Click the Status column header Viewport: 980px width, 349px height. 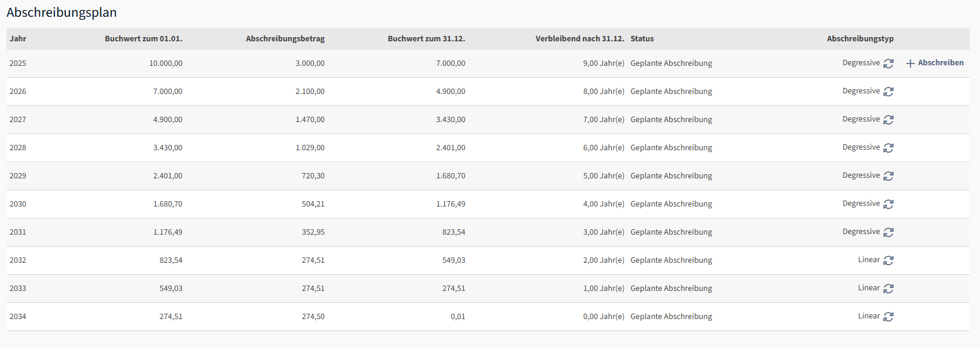642,39
